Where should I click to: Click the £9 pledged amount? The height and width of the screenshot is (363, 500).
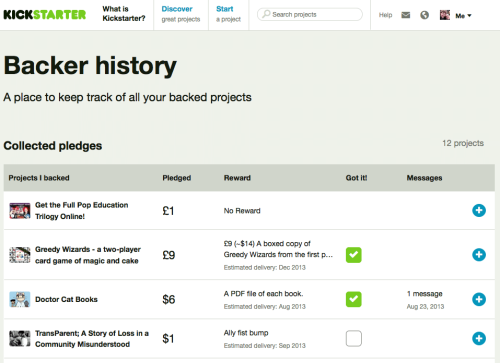pyautogui.click(x=169, y=255)
